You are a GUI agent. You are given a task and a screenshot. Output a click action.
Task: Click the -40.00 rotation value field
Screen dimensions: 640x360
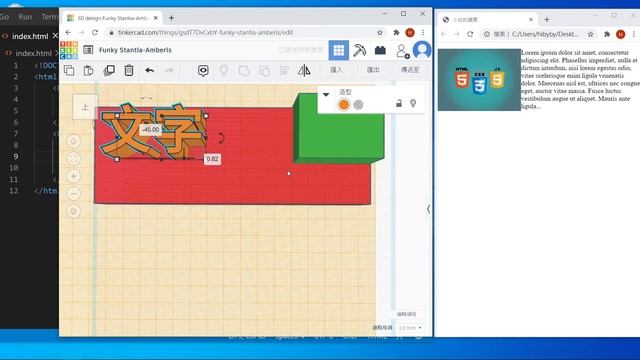(151, 129)
